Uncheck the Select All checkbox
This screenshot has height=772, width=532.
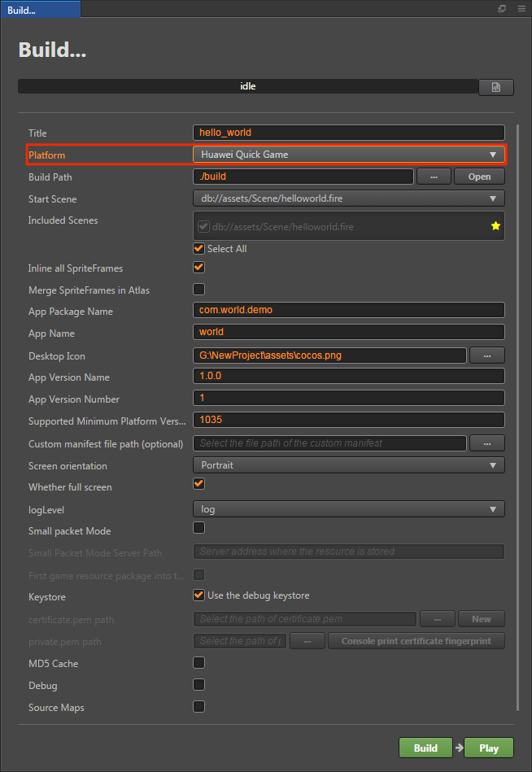(198, 248)
